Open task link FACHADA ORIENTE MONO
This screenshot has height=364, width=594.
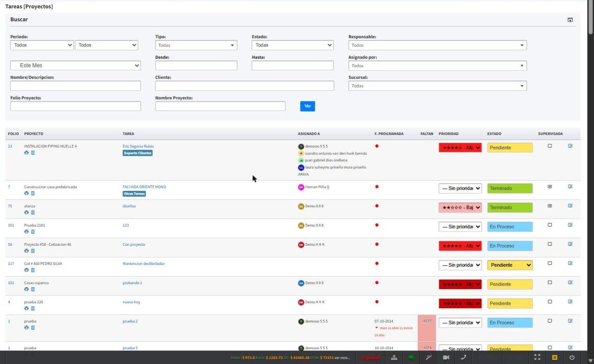click(144, 187)
